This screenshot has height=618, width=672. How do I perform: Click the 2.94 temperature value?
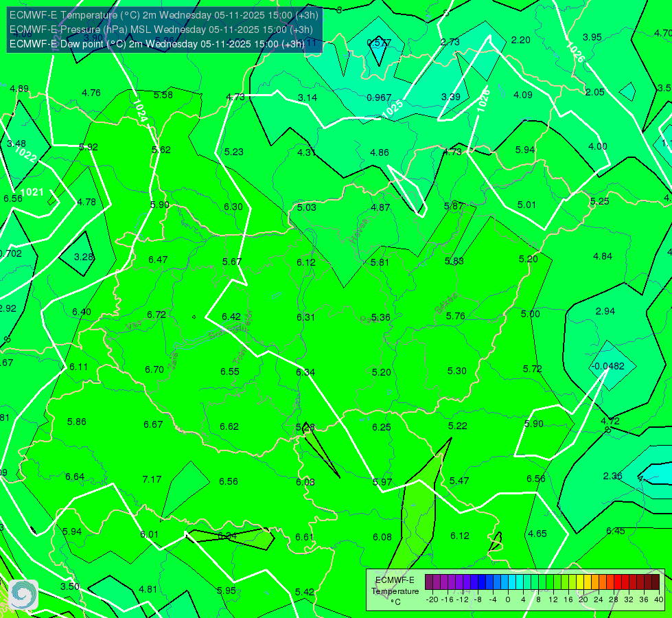coord(605,311)
